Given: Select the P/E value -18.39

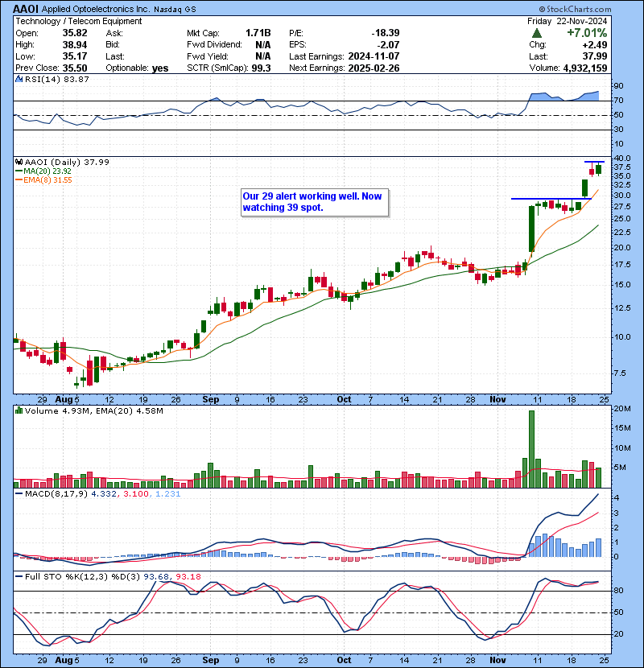Looking at the screenshot, I should coord(386,33).
